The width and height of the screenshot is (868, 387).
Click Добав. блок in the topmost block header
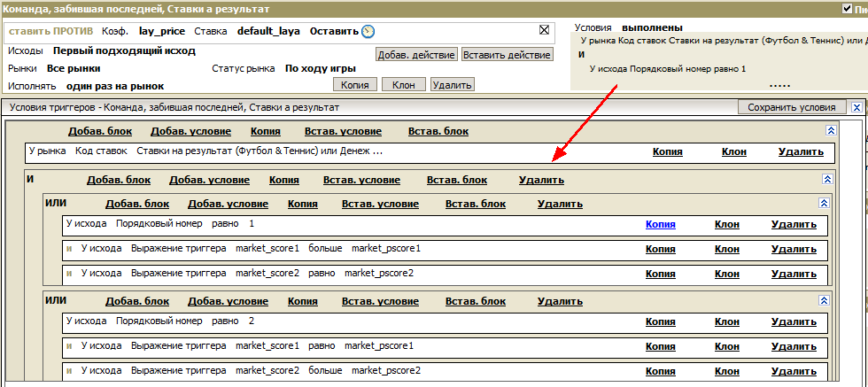(x=100, y=131)
